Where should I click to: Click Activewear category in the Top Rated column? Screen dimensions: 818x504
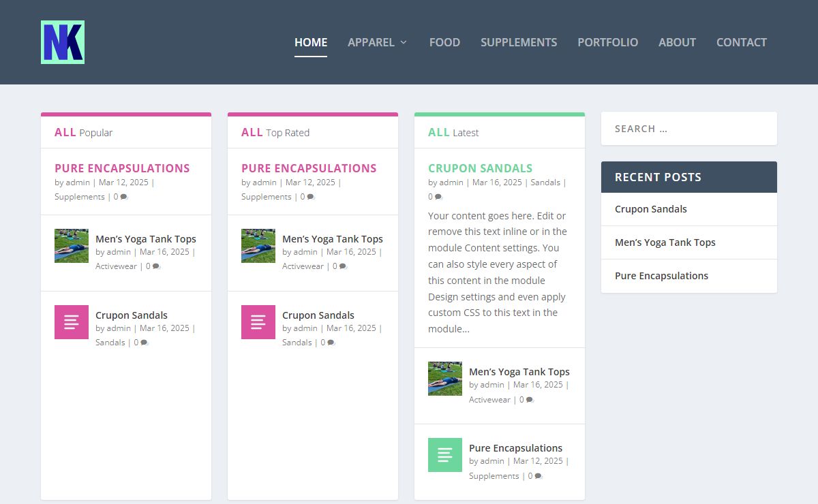(303, 266)
